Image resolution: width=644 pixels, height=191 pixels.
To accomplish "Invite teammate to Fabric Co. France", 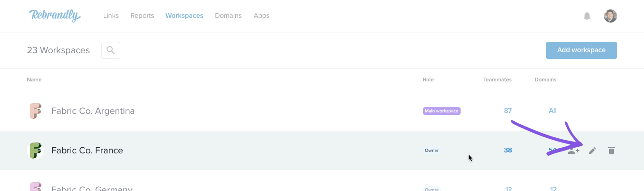I will (x=574, y=151).
